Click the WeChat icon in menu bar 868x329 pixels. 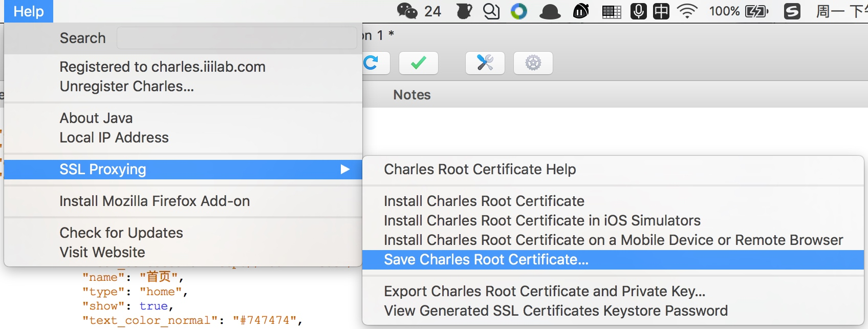(x=407, y=11)
